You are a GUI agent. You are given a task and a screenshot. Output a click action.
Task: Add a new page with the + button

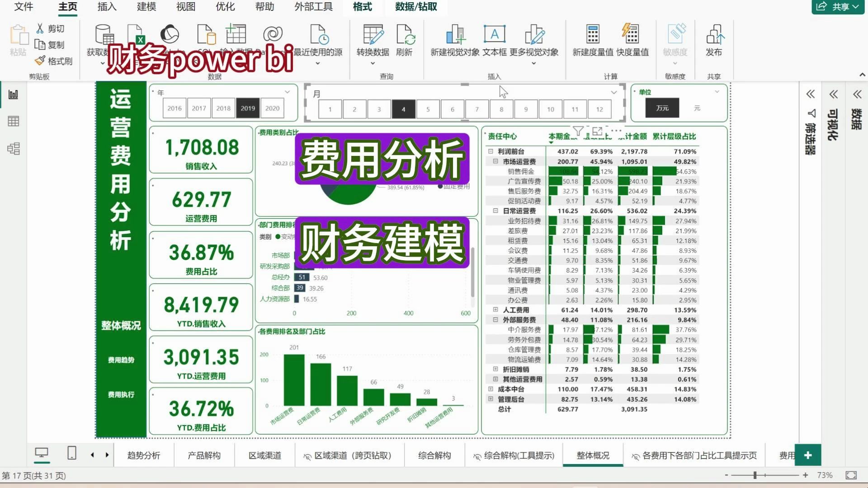(x=808, y=455)
